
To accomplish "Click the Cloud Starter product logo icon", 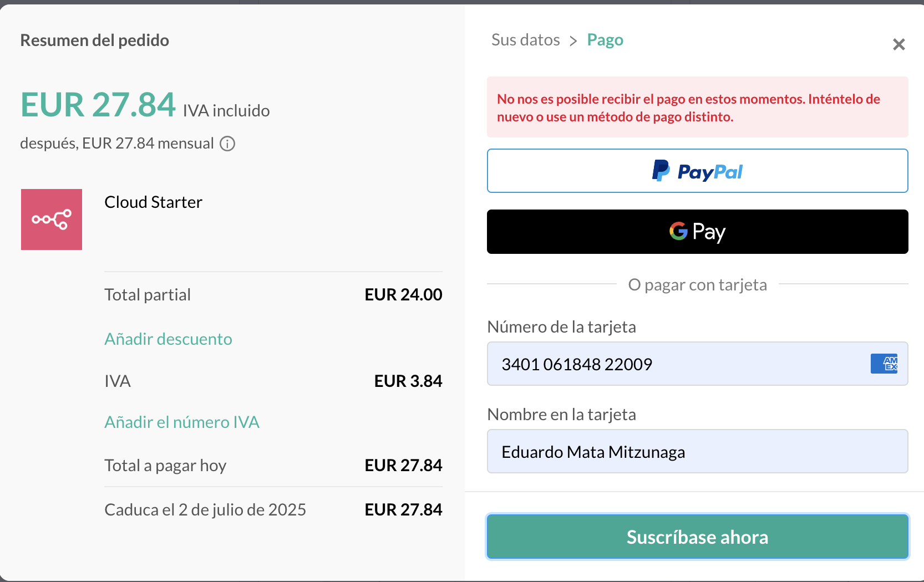I will coord(52,219).
